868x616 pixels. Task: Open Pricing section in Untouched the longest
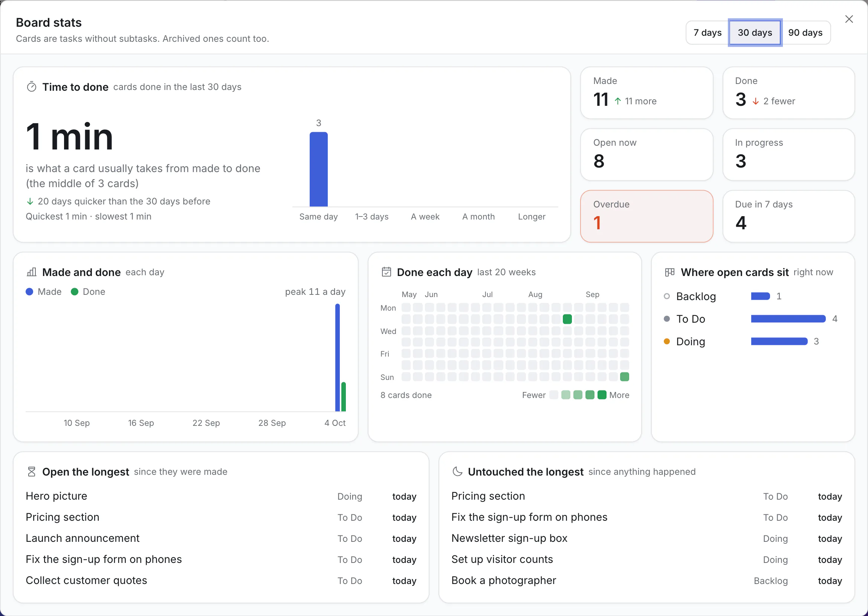(646, 496)
